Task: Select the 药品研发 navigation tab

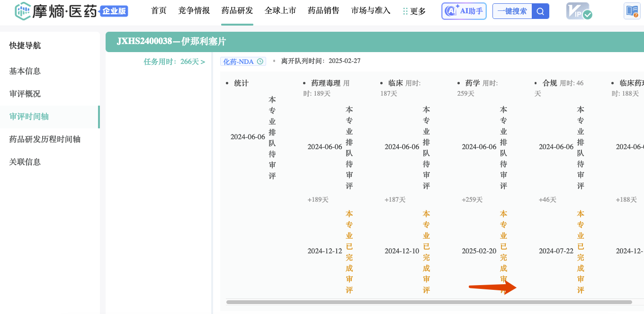Action: click(237, 10)
